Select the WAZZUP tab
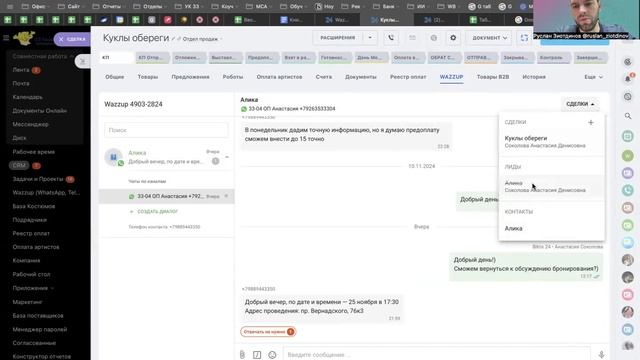640x360 pixels. tap(451, 77)
